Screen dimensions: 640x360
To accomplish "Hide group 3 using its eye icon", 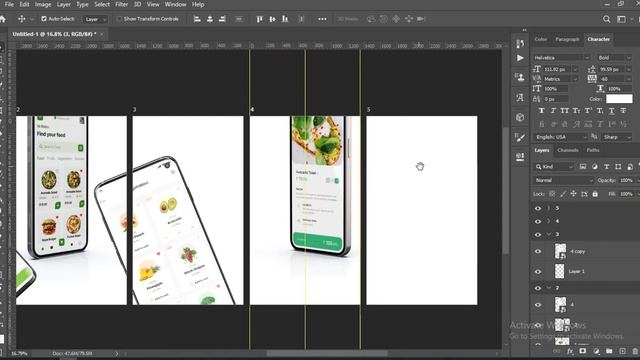I will pos(538,235).
